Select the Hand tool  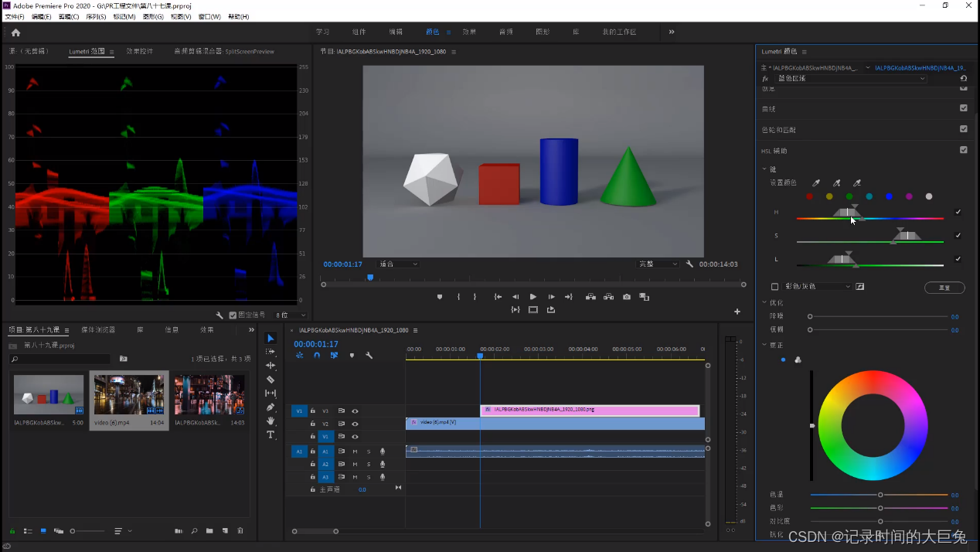point(271,421)
